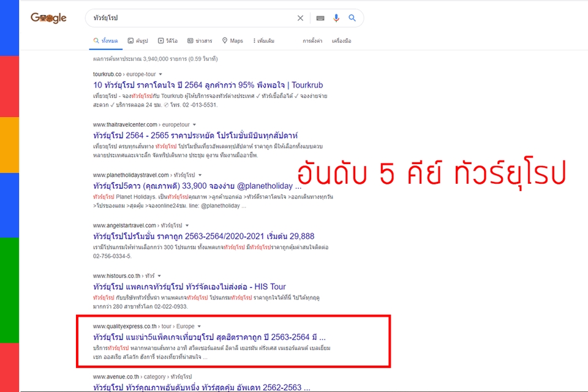Click the result count text 3,940,000 รายการ

155,59
